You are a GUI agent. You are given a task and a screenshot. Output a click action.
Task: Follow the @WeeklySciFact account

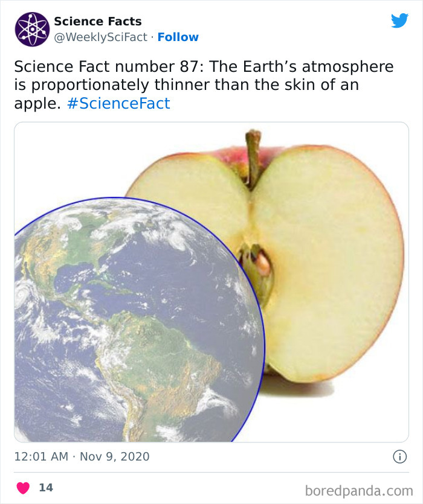[x=179, y=37]
